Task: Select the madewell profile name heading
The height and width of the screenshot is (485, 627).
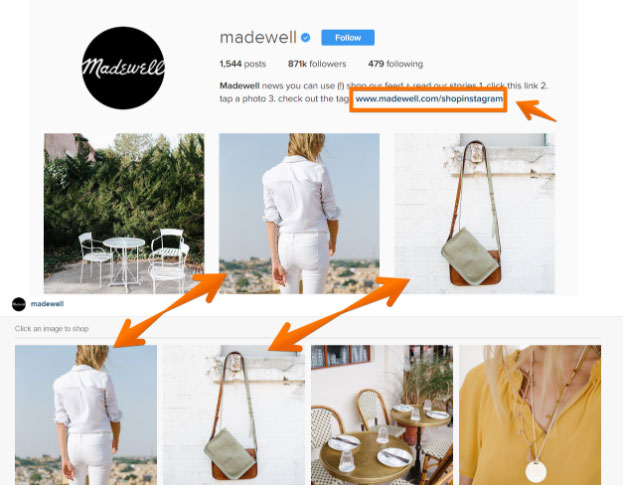Action: click(x=258, y=38)
